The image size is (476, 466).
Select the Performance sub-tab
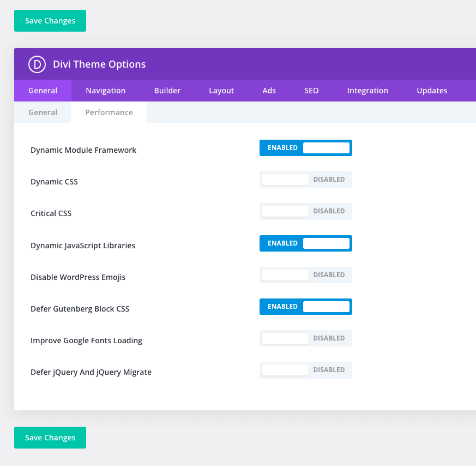point(109,112)
